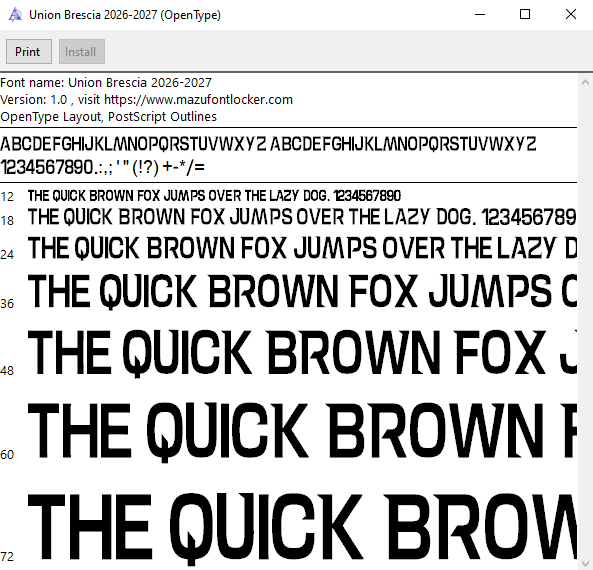Click the 18-point sample size label
This screenshot has width=593, height=570.
pyautogui.click(x=7, y=221)
